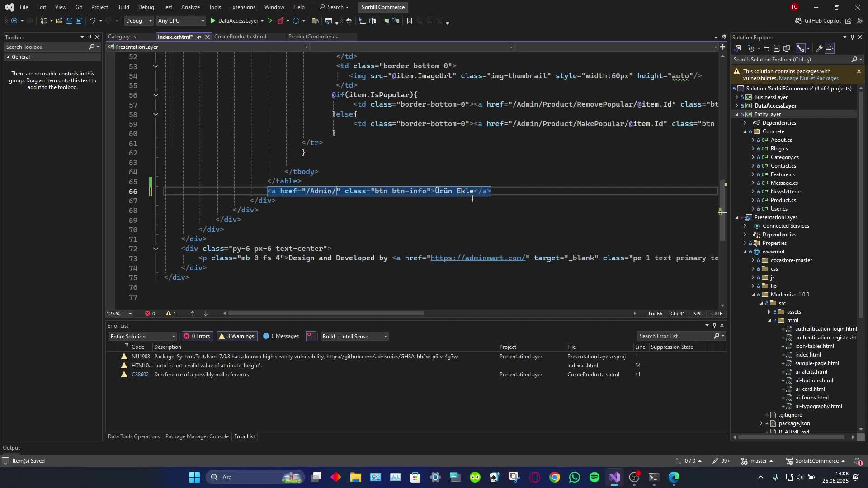The height and width of the screenshot is (488, 868).
Task: Open Properties wrench icon in Solution Explorer
Action: click(x=819, y=48)
